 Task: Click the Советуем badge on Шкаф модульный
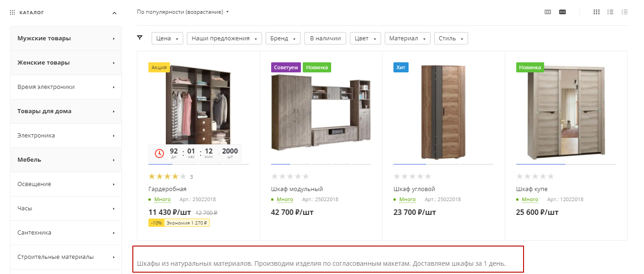(286, 67)
